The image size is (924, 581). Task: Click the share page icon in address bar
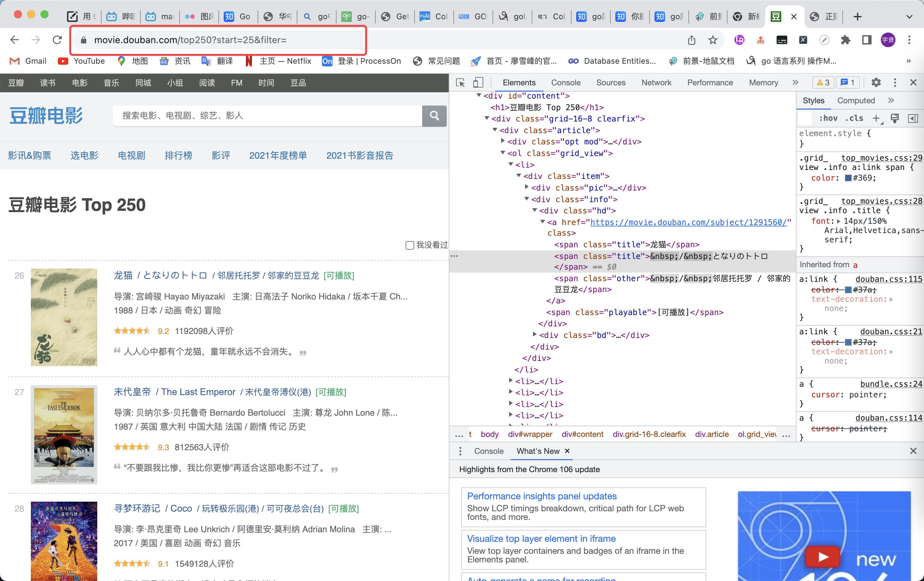(691, 40)
